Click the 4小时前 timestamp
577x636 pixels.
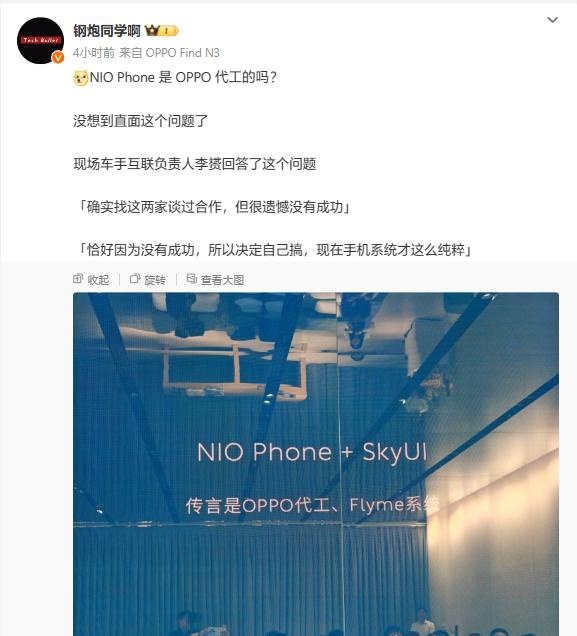click(x=94, y=53)
